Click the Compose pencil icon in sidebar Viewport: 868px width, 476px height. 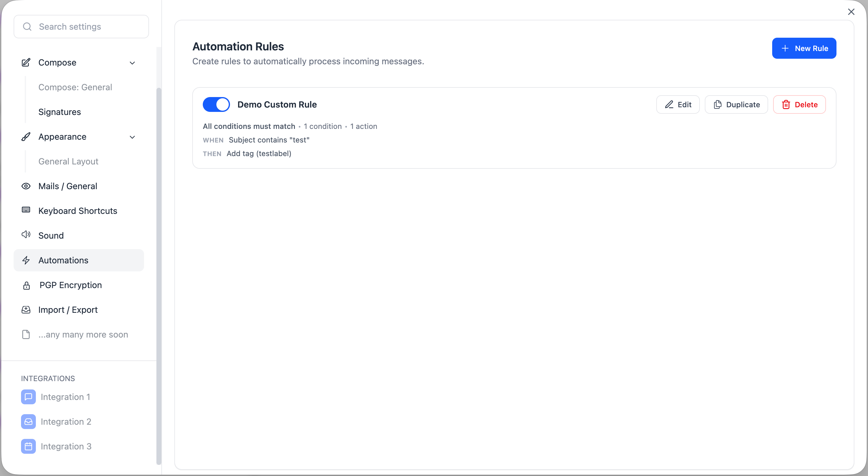(26, 63)
